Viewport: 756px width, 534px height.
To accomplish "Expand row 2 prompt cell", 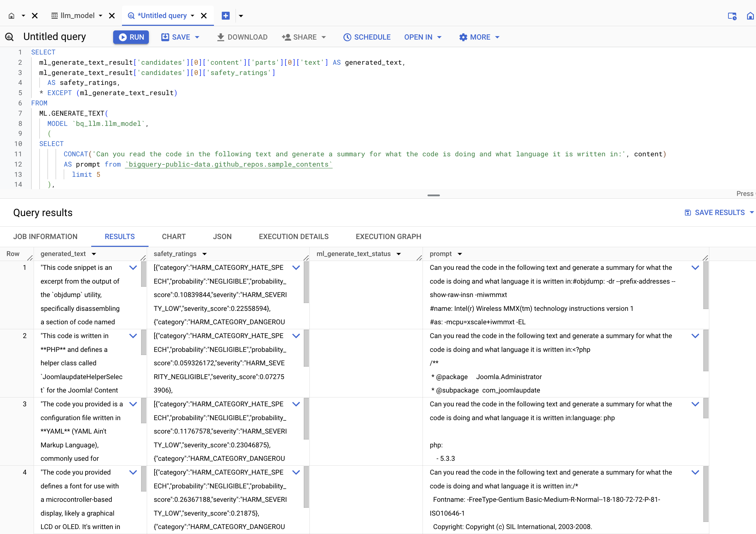I will pos(695,336).
